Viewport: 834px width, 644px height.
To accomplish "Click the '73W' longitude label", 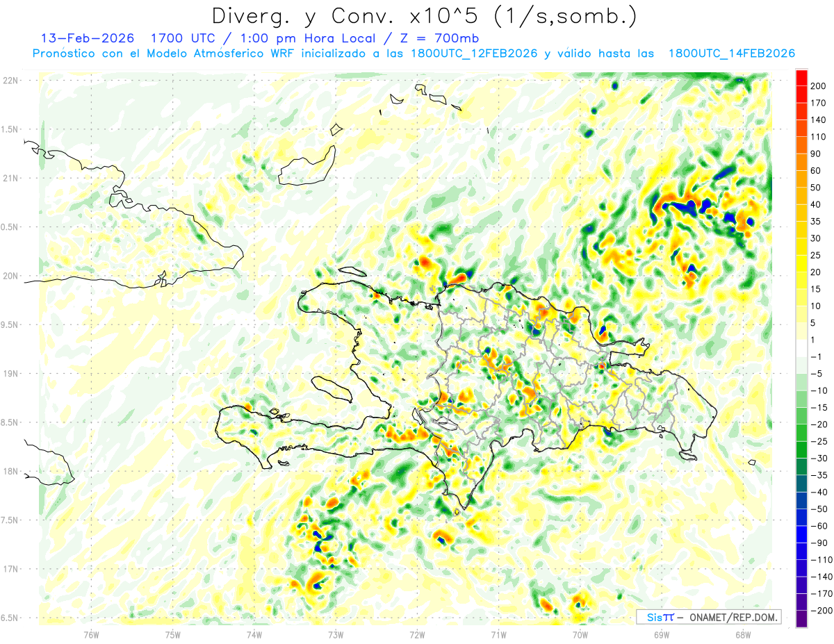I will (x=335, y=635).
